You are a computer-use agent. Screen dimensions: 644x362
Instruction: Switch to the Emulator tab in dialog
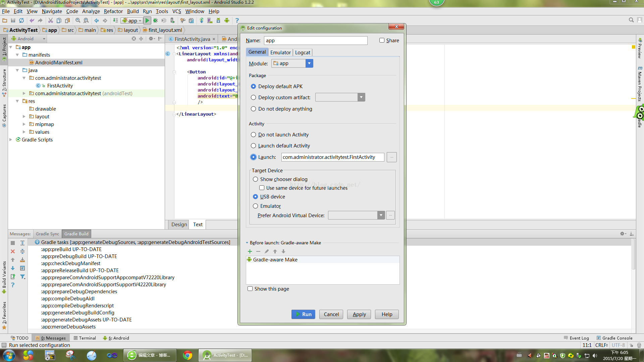(x=280, y=53)
